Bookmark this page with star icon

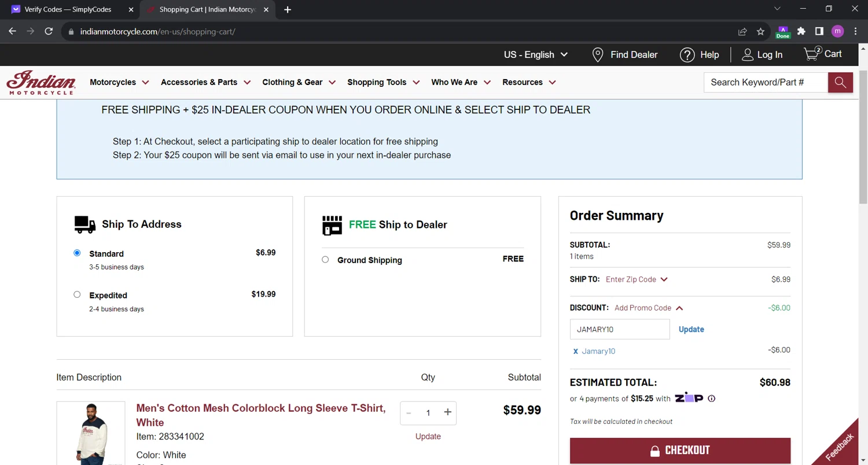(x=760, y=32)
